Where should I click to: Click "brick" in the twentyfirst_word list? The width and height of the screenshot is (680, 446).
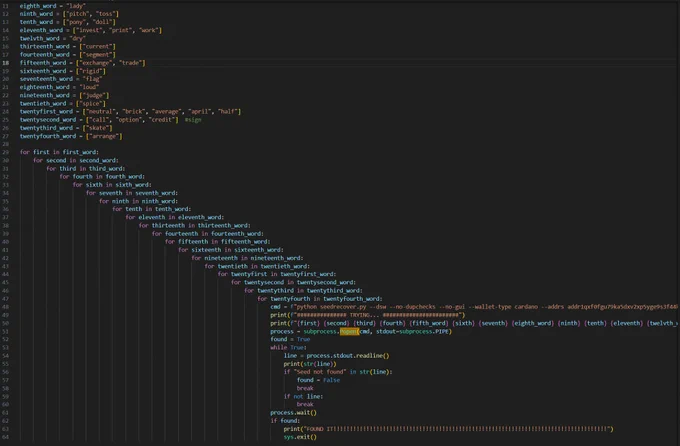[134, 112]
